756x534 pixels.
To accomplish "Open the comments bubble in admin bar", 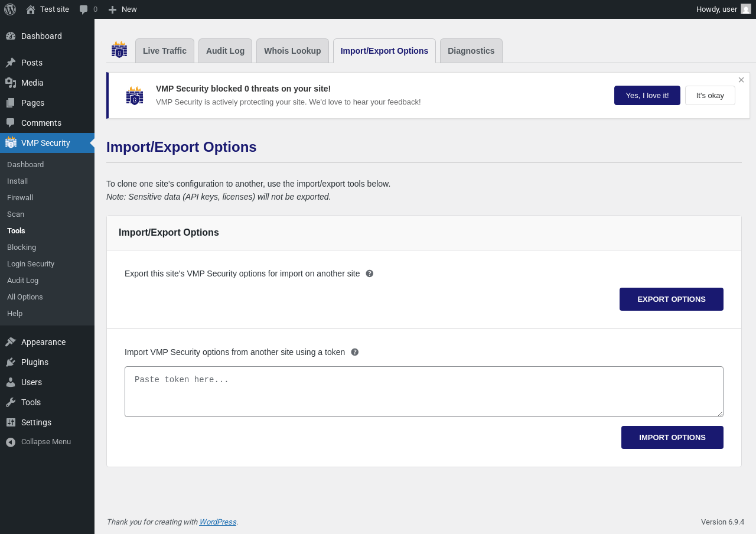I will (84, 9).
